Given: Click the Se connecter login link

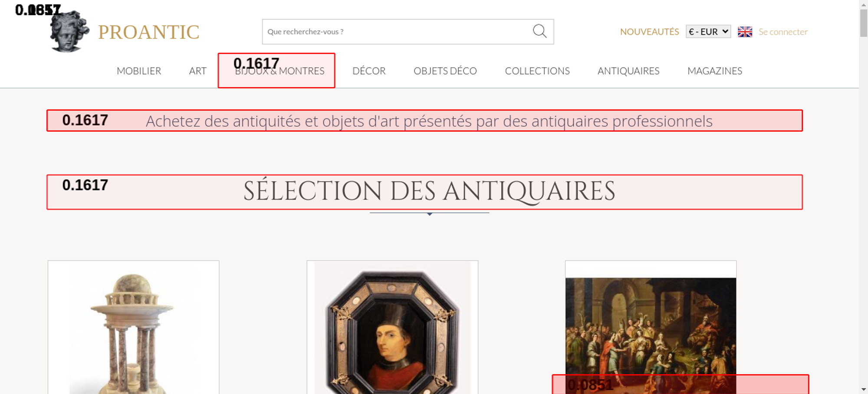Looking at the screenshot, I should pyautogui.click(x=783, y=32).
